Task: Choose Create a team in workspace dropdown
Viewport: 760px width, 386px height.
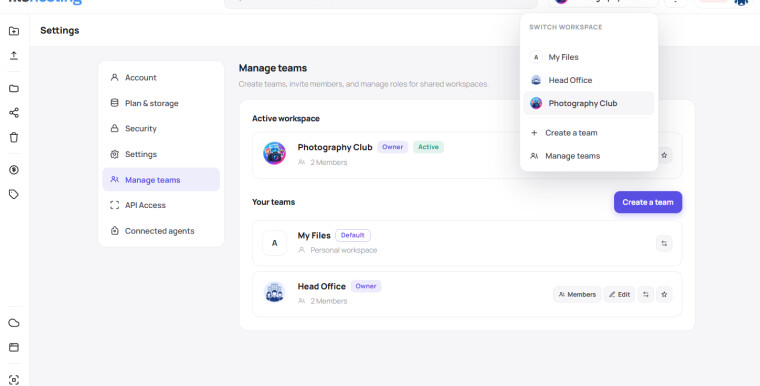Action: click(x=589, y=132)
